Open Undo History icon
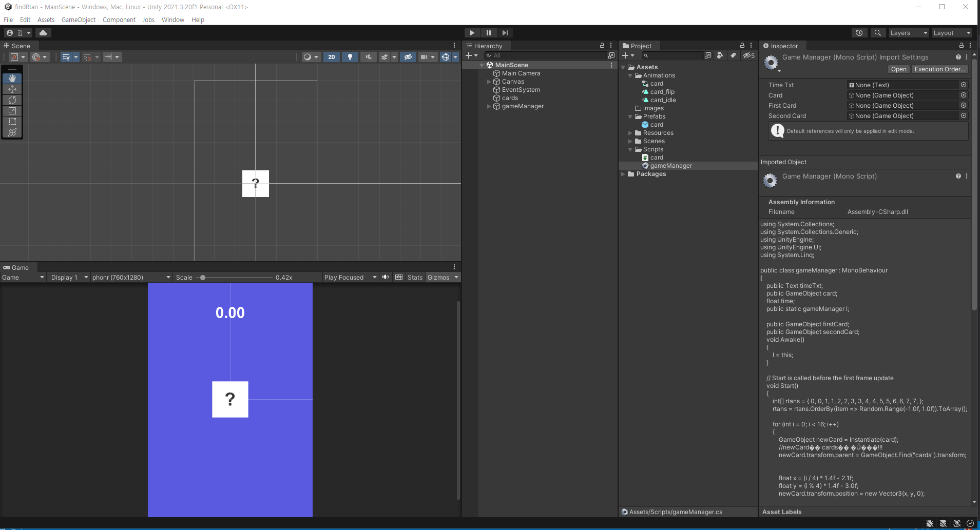Viewport: 980px width, 530px height. tap(859, 33)
